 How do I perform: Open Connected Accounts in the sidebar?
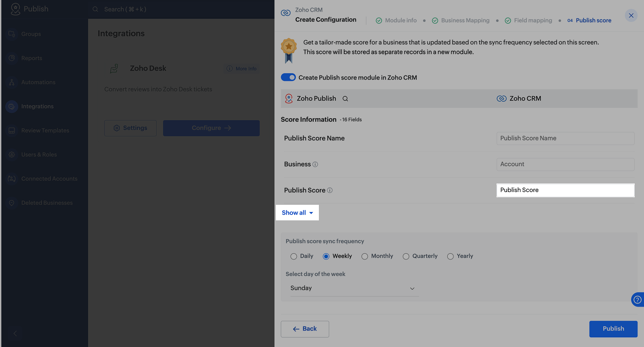coord(49,179)
